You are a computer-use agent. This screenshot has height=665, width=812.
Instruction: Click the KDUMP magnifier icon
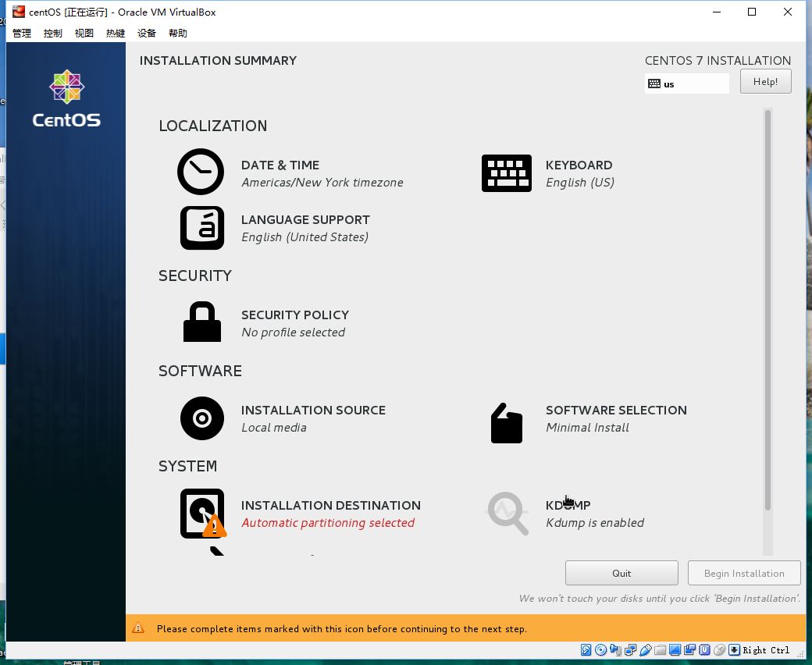507,513
